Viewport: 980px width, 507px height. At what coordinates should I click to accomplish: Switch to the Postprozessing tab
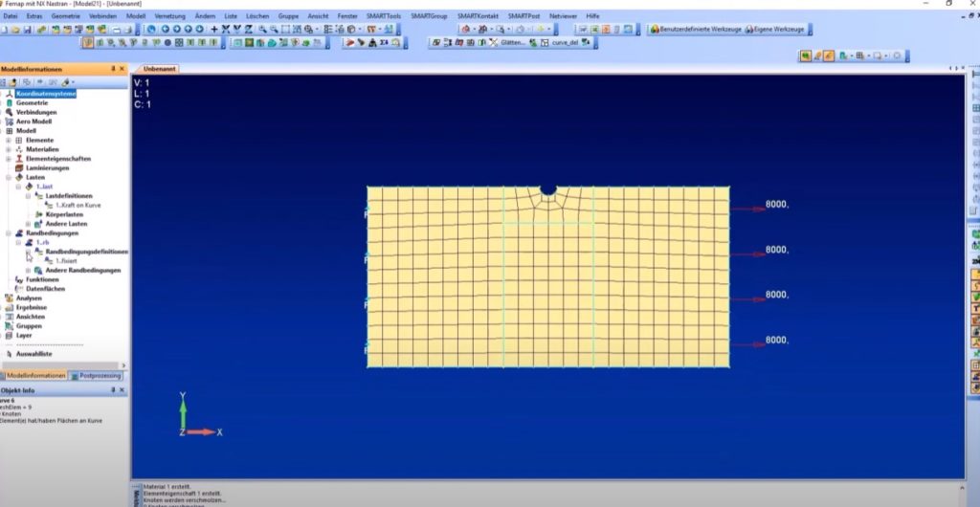(100, 376)
